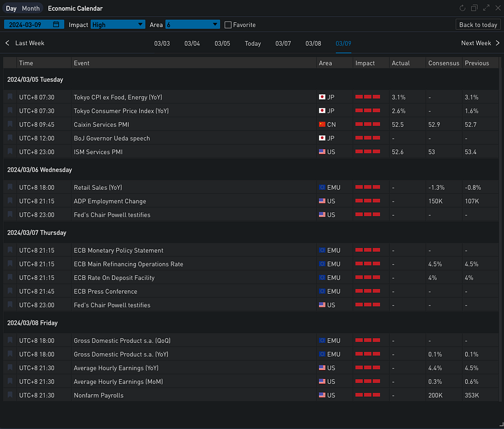Navigate to Last Week
Viewport: 504px width, 429px height.
25,43
